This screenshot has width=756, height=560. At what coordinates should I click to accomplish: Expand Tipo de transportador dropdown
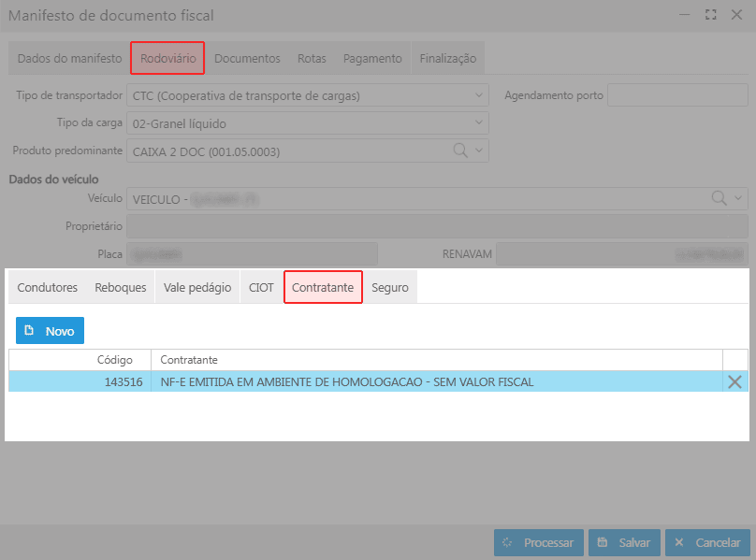[480, 95]
